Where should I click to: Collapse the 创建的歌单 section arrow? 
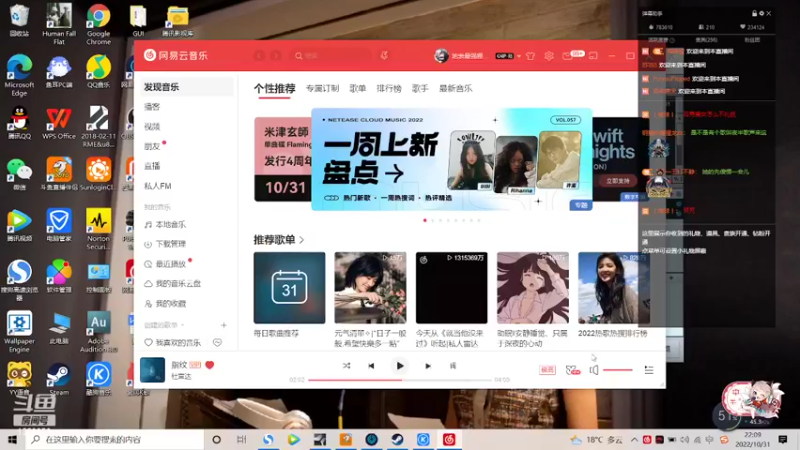pos(183,325)
